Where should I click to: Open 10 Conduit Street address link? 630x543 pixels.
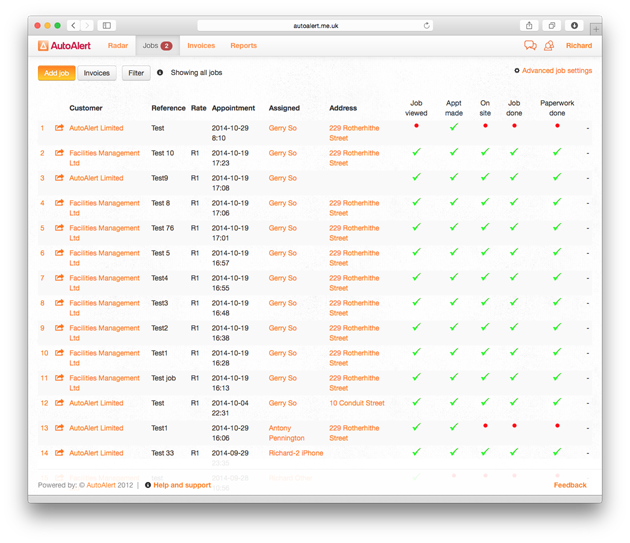[357, 403]
